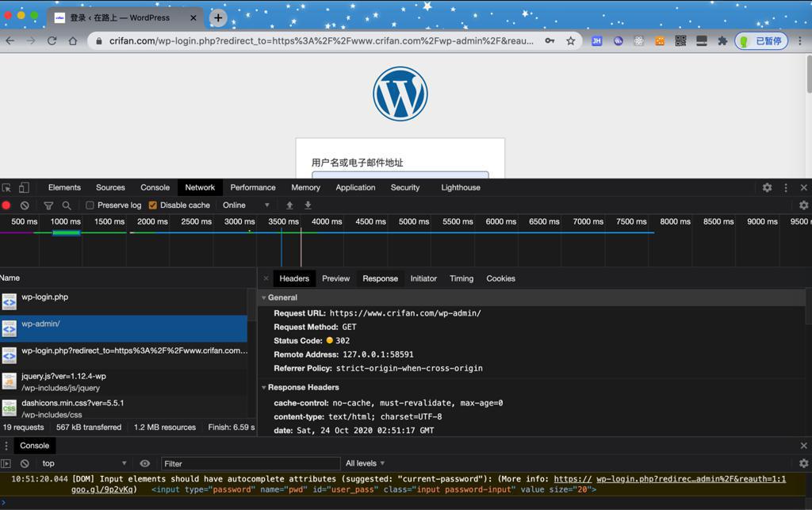Click the username or email input field
The width and height of the screenshot is (812, 510).
tap(400, 175)
